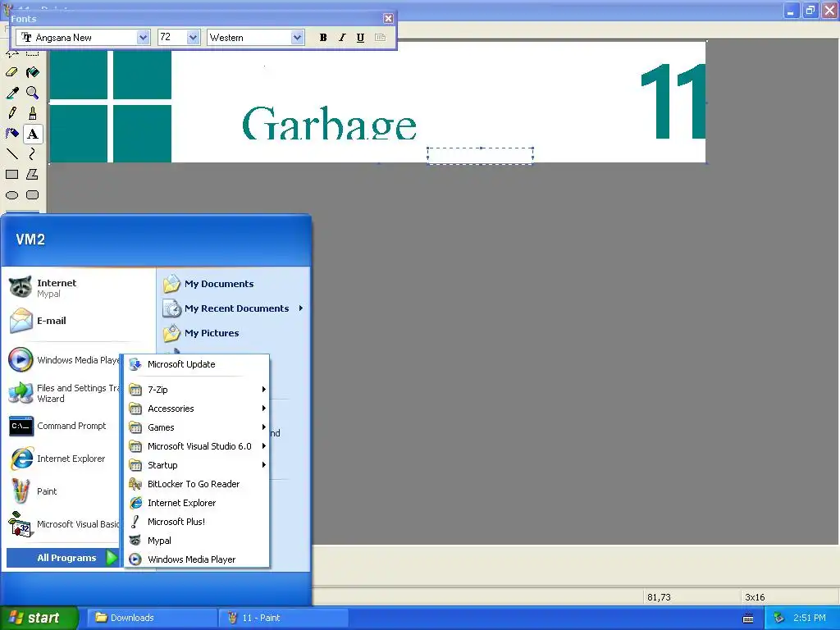Toggle Underline in Fonts toolbar

[x=361, y=38]
